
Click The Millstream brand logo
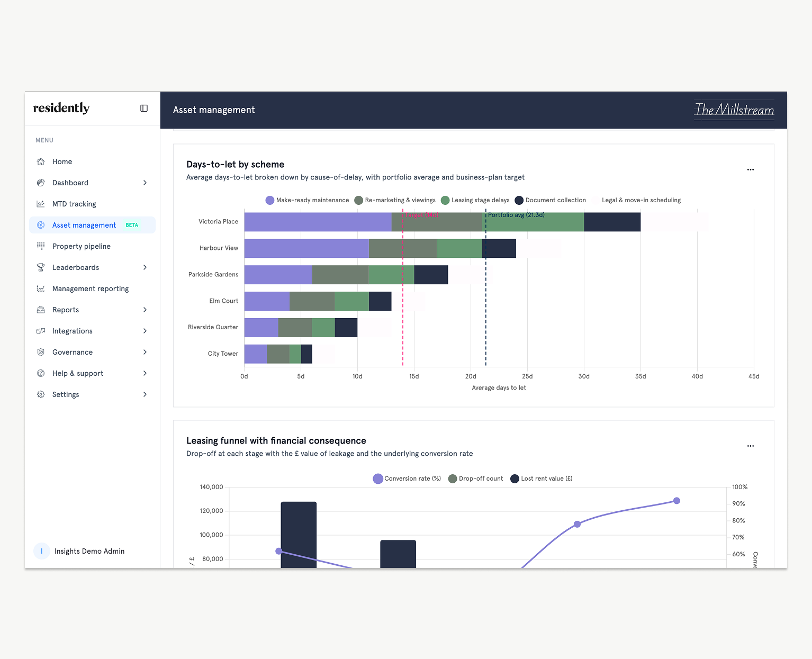(x=734, y=110)
